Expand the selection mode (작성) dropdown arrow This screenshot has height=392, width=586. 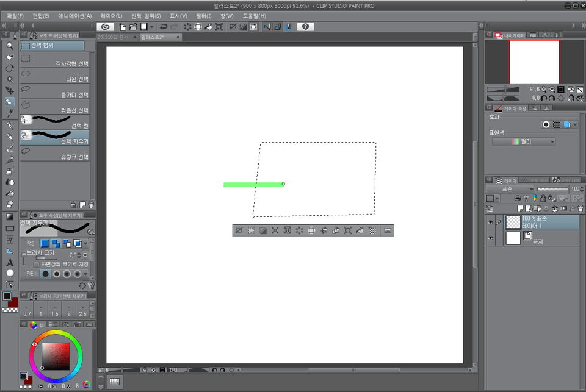(85, 244)
